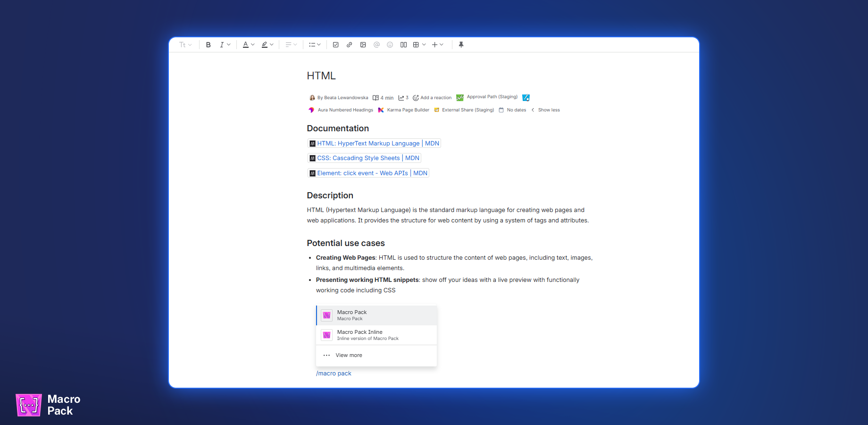
Task: Click View more in the macro list
Action: point(376,356)
